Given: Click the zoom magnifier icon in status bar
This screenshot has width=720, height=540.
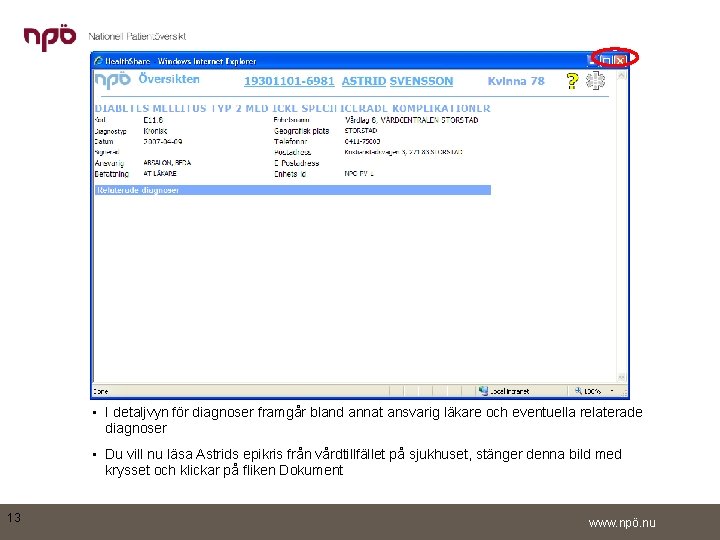Looking at the screenshot, I should coord(578,391).
